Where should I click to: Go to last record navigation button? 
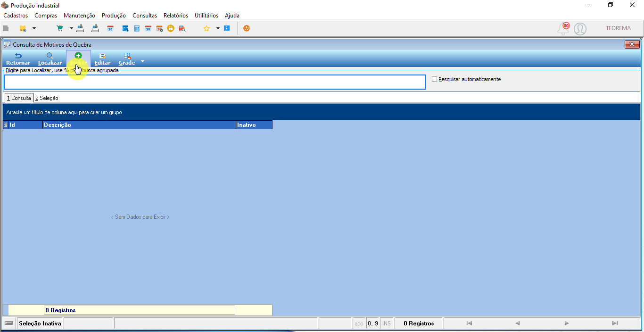coord(615,323)
